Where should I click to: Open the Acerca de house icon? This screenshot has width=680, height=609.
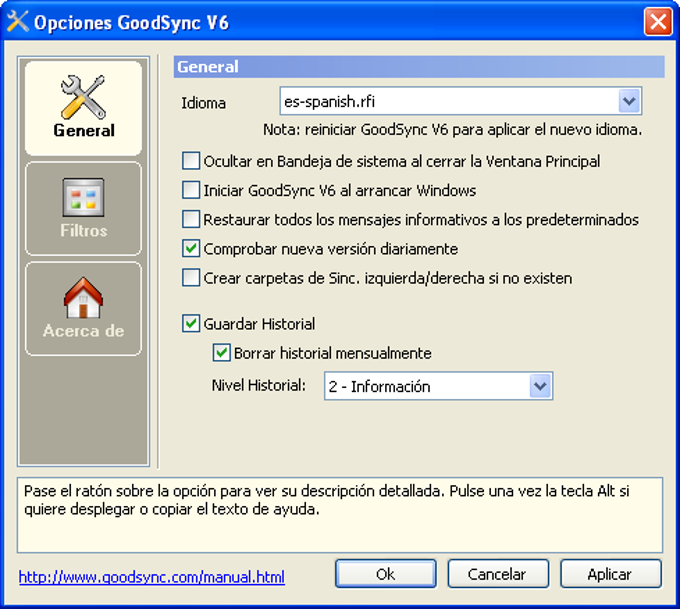pyautogui.click(x=83, y=298)
